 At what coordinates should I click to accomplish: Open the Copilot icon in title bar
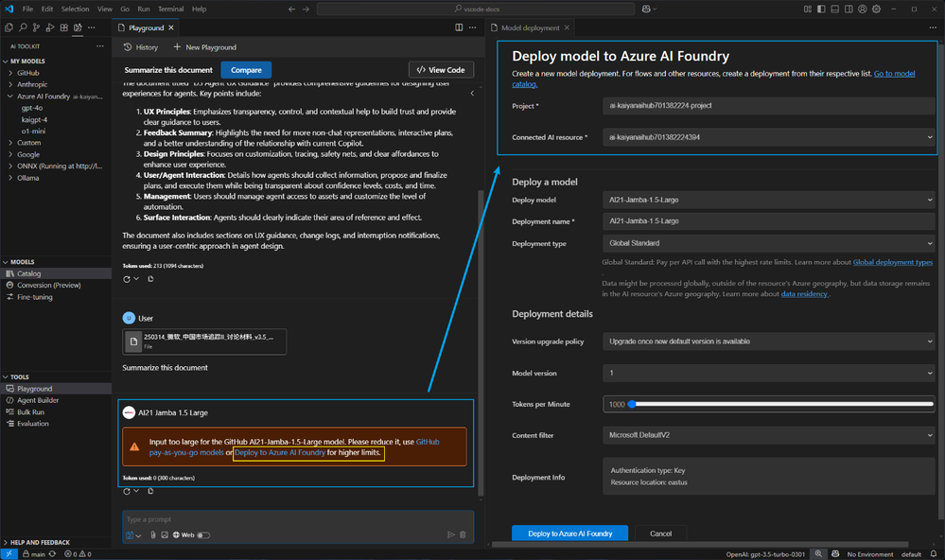[647, 9]
